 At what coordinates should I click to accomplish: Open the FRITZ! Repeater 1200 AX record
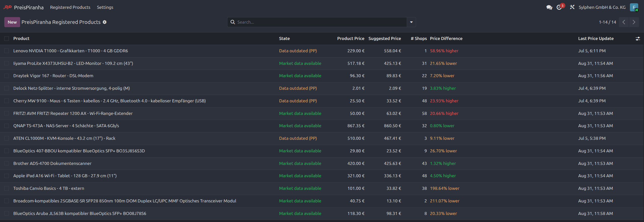73,113
